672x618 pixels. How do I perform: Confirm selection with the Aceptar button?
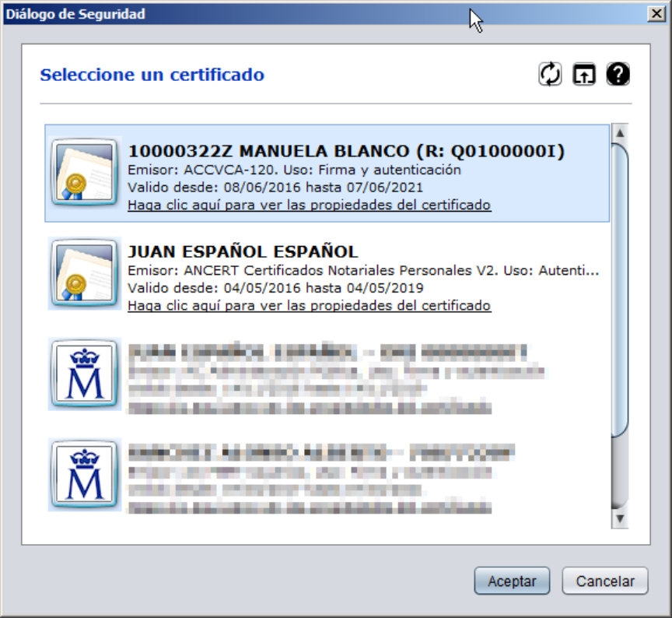pyautogui.click(x=512, y=581)
